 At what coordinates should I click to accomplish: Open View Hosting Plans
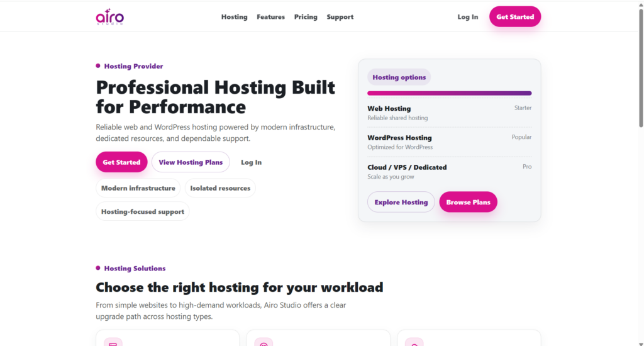(x=191, y=162)
